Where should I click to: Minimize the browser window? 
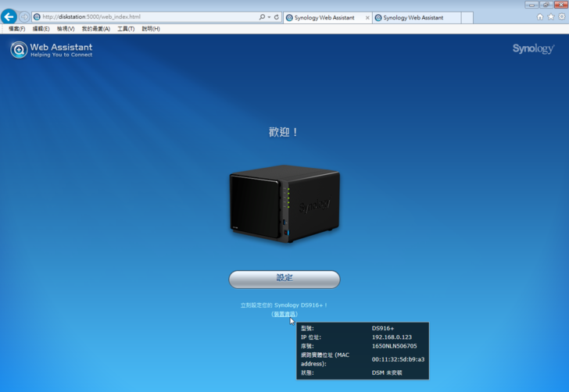(531, 5)
